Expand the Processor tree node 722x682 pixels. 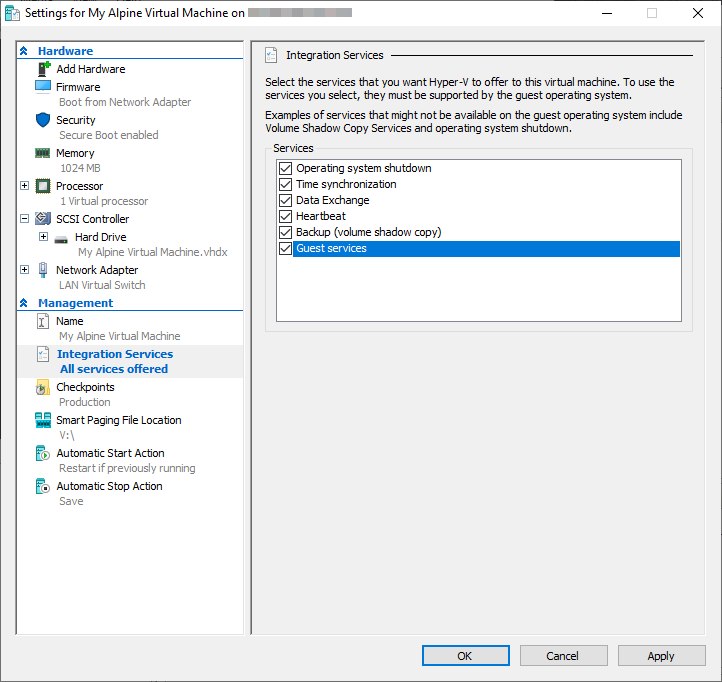pos(25,186)
